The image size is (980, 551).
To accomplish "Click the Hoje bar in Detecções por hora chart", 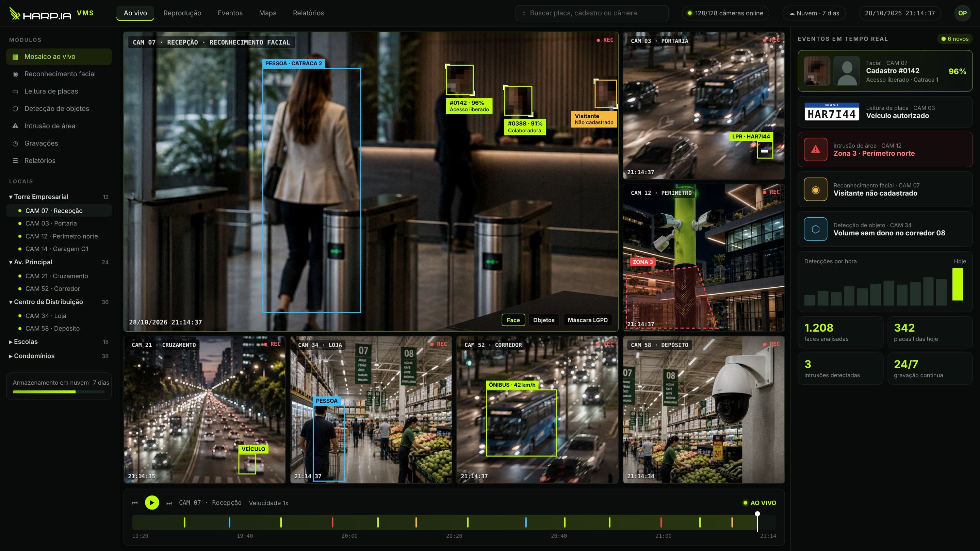I will 958,284.
